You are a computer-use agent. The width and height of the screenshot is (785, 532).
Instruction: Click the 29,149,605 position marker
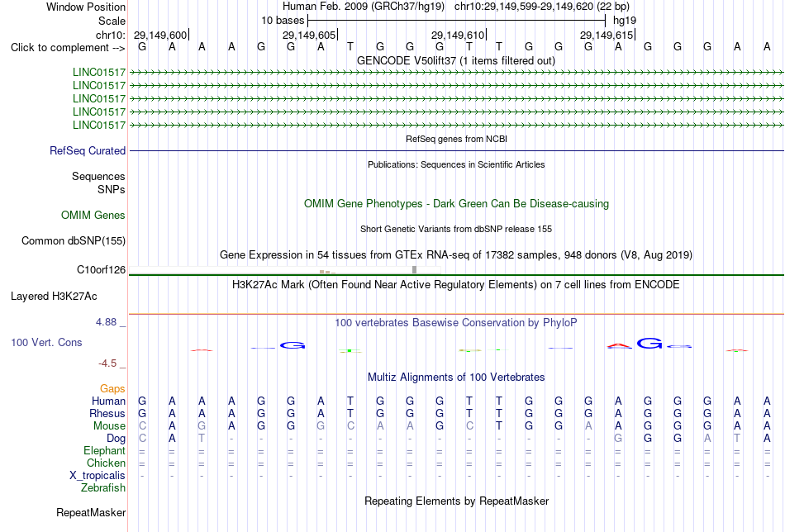click(309, 35)
